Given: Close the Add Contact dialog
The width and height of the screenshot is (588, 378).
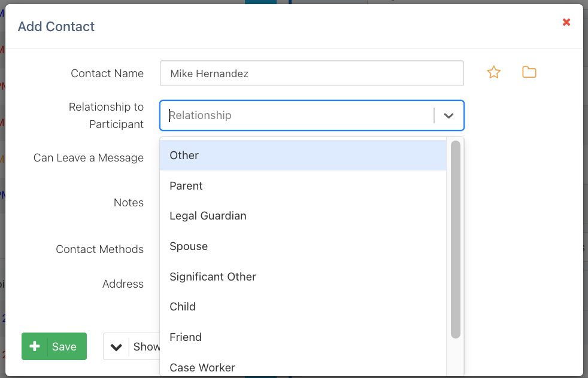Looking at the screenshot, I should coord(566,23).
